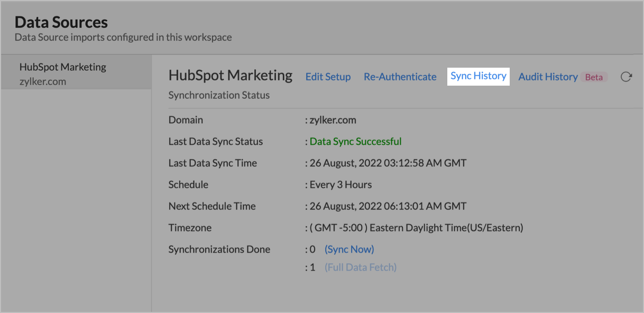
Task: Open Sync History
Action: coord(479,76)
